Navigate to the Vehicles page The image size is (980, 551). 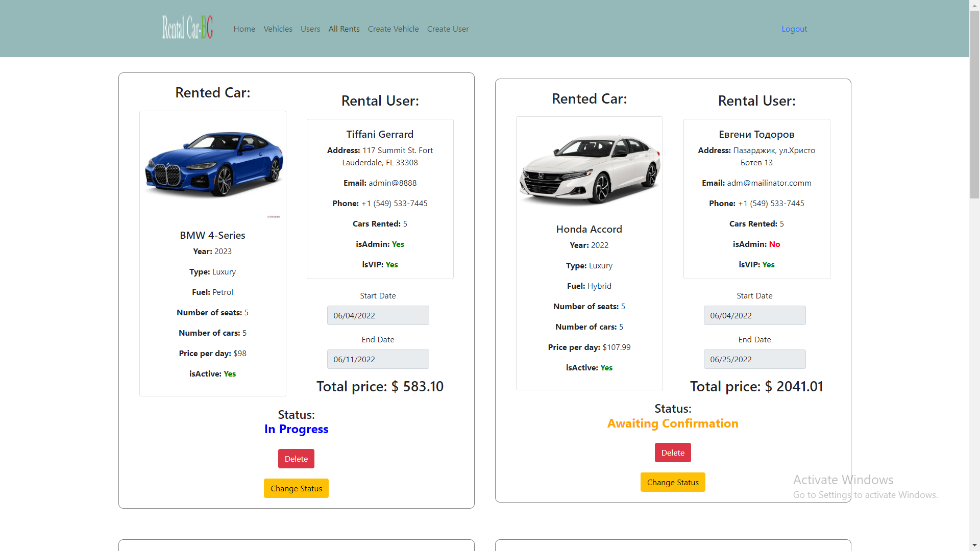(x=278, y=29)
